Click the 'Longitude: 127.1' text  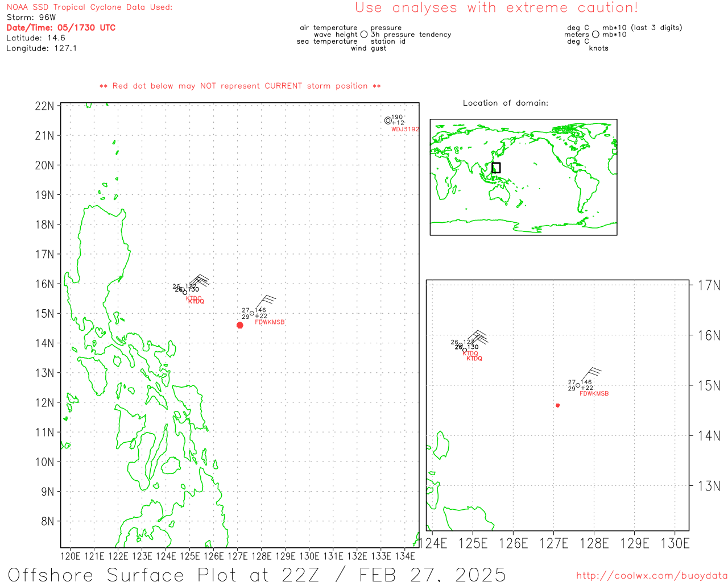(x=42, y=48)
